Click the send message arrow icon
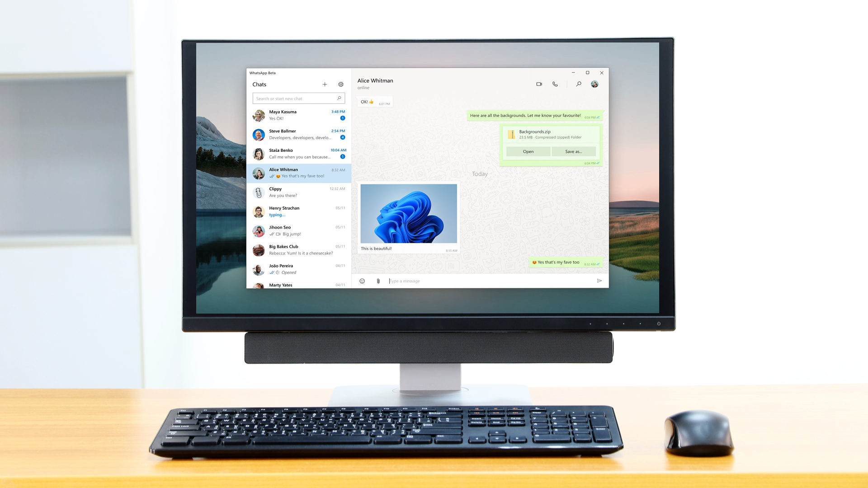This screenshot has height=488, width=868. pyautogui.click(x=599, y=281)
